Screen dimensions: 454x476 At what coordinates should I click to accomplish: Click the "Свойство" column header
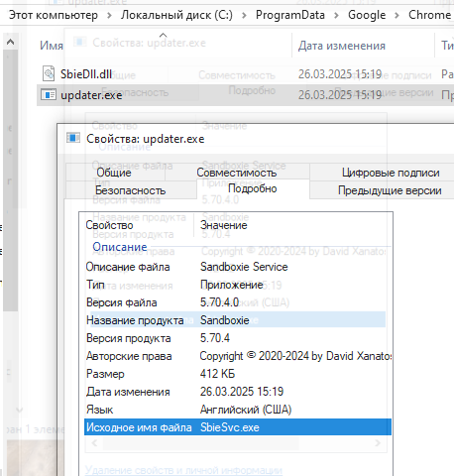point(109,225)
